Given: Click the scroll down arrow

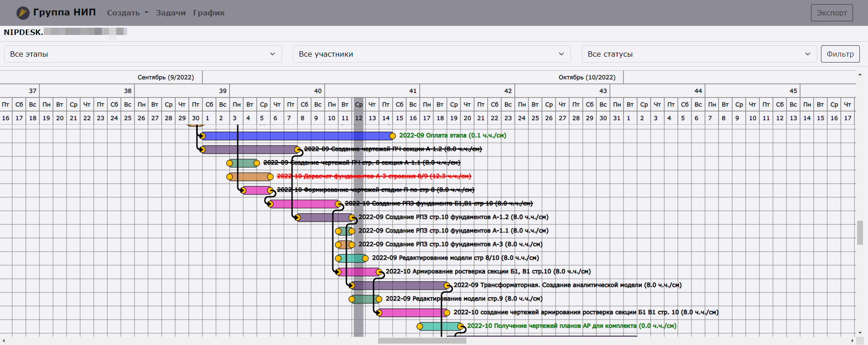Looking at the screenshot, I should pyautogui.click(x=860, y=333).
